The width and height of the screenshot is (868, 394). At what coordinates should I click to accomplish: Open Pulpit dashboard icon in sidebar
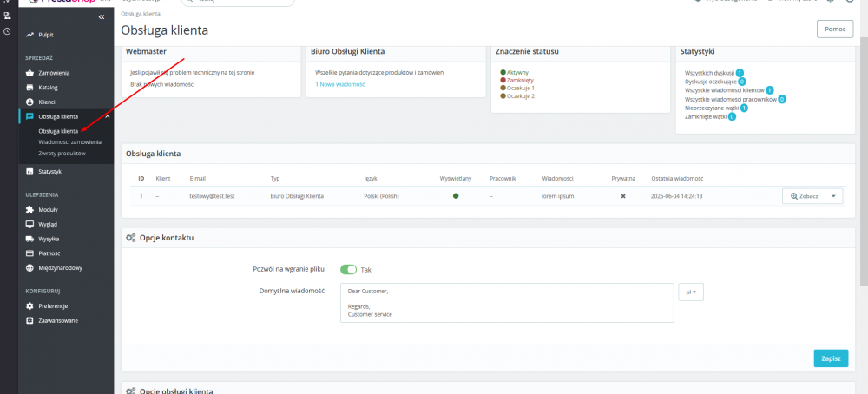30,35
